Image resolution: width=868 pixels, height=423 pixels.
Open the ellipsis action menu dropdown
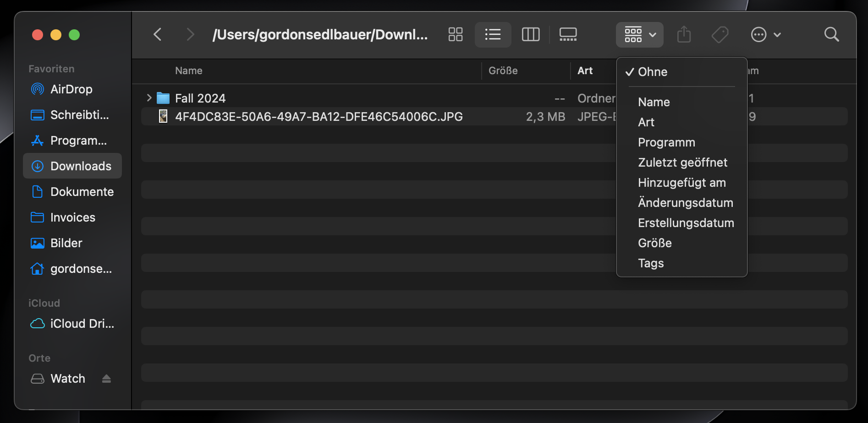[765, 34]
